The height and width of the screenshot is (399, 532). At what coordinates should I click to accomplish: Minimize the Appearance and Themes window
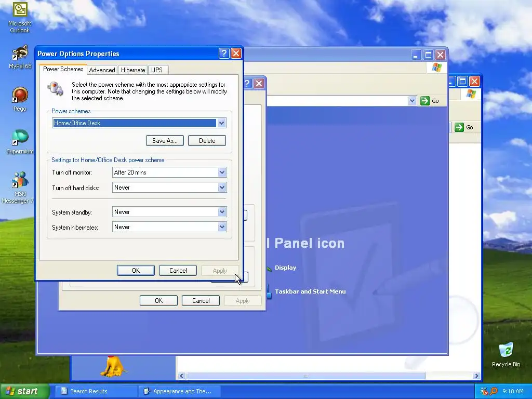[x=416, y=55]
